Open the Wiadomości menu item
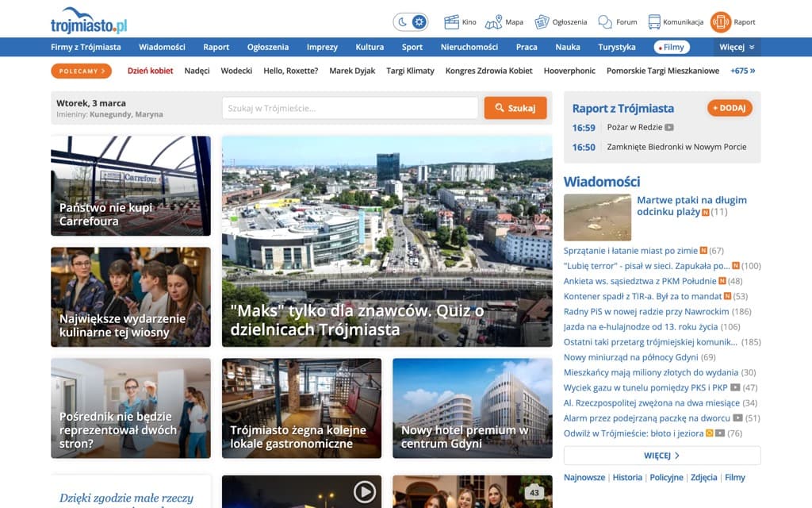 coord(163,47)
